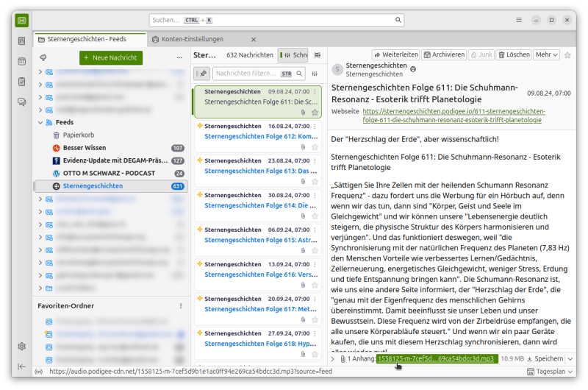Expand the attachment list pane

[x=332, y=358]
